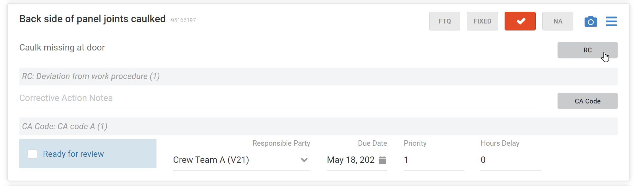Click the Hours Delay input field
The image size is (644, 186).
(511, 160)
